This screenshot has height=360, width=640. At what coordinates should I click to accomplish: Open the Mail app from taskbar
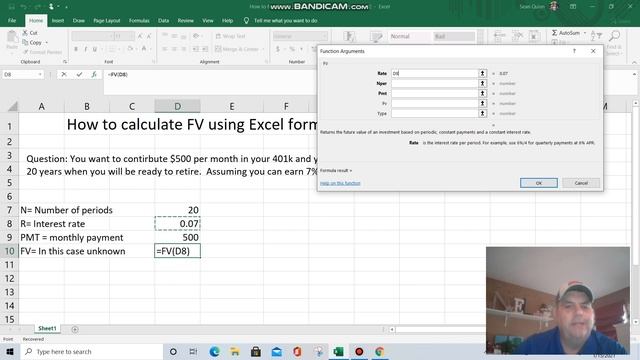277,351
